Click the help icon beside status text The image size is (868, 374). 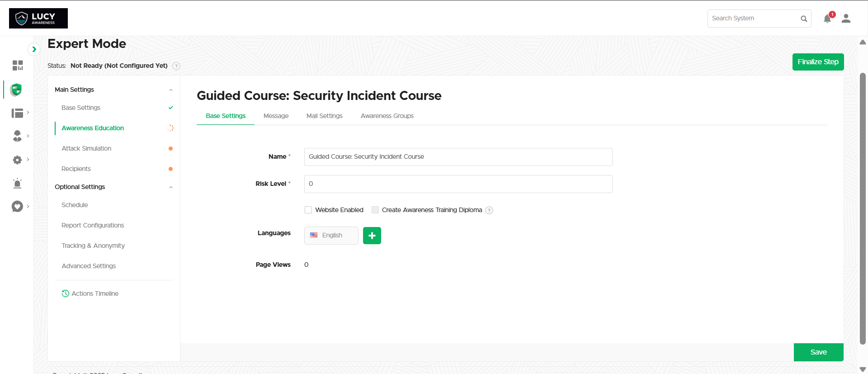pos(176,66)
